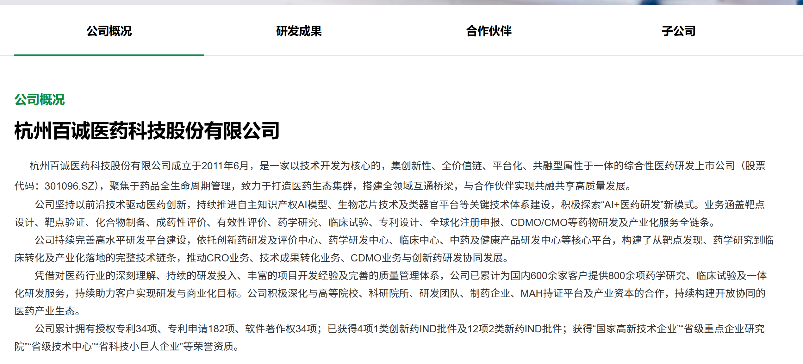Image resolution: width=803 pixels, height=364 pixels.
Task: Click the green 公司概况 section heading
Action: (x=39, y=99)
